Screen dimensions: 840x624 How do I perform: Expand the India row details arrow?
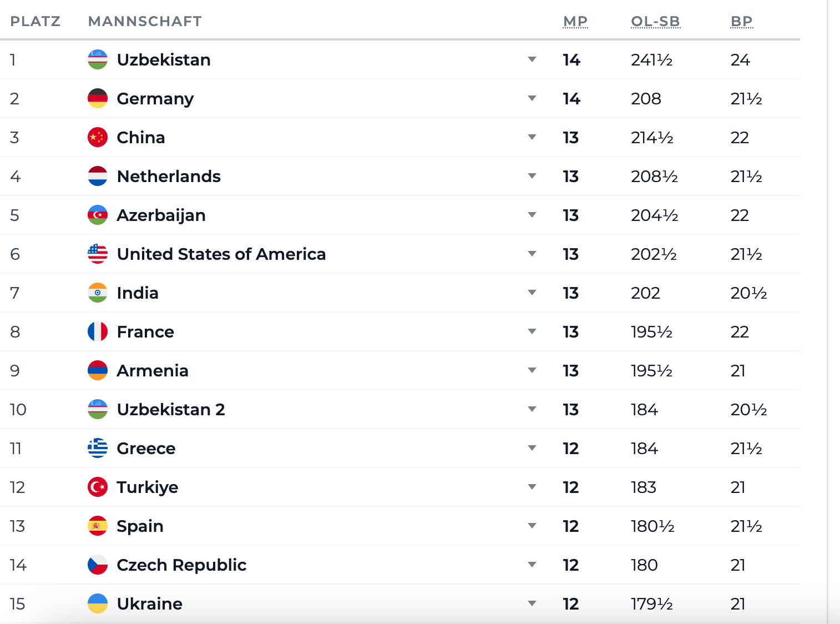click(x=532, y=293)
